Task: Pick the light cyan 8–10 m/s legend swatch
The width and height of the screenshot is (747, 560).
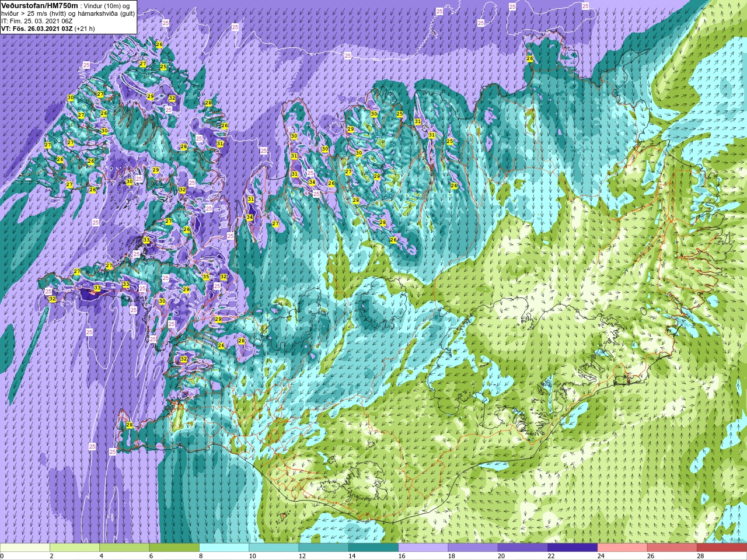Action: coord(224,548)
